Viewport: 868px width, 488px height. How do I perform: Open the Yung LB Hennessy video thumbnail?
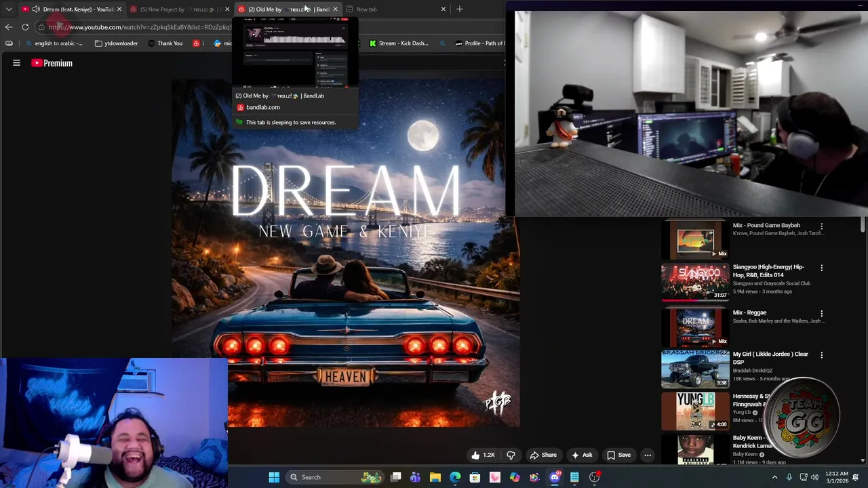click(695, 411)
